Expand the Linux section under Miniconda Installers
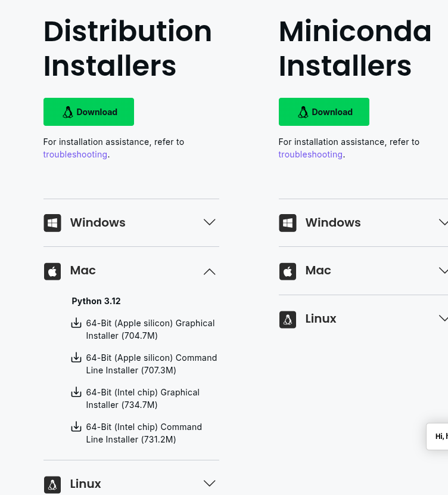Image resolution: width=448 pixels, height=495 pixels. tap(444, 318)
